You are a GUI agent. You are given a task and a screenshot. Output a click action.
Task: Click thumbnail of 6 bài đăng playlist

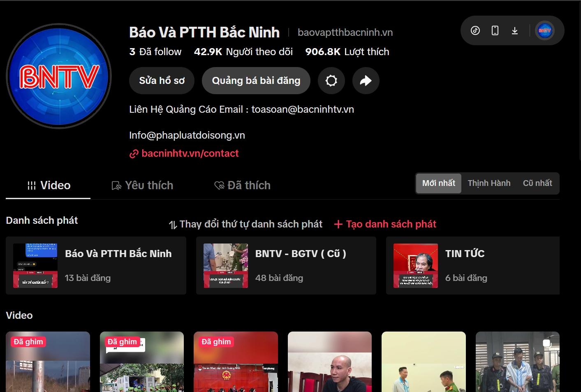coord(416,266)
